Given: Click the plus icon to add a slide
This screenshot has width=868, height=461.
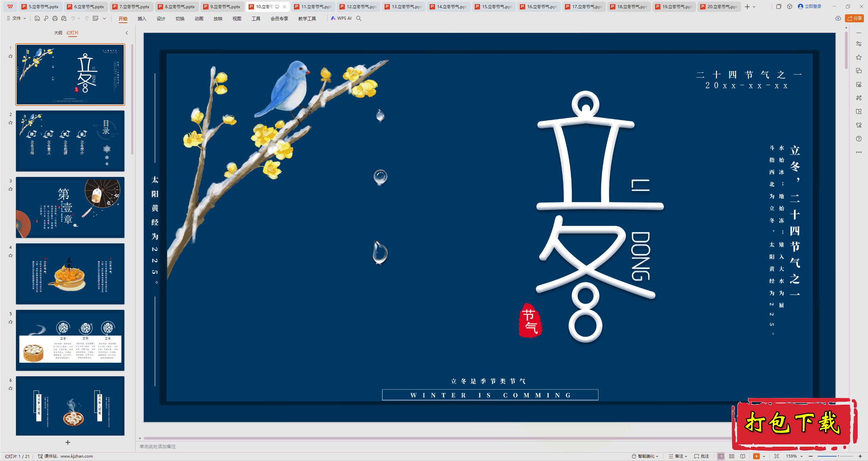Looking at the screenshot, I should (68, 442).
